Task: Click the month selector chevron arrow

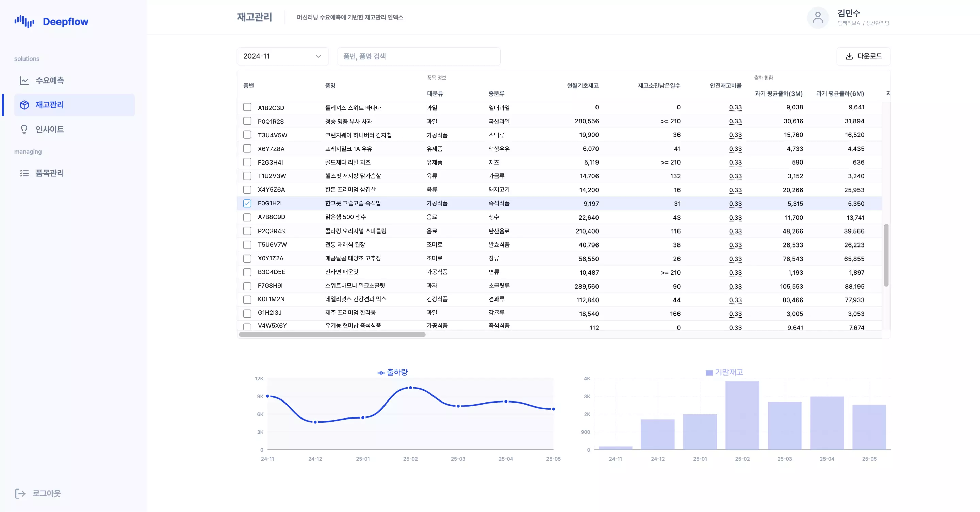Action: 318,56
